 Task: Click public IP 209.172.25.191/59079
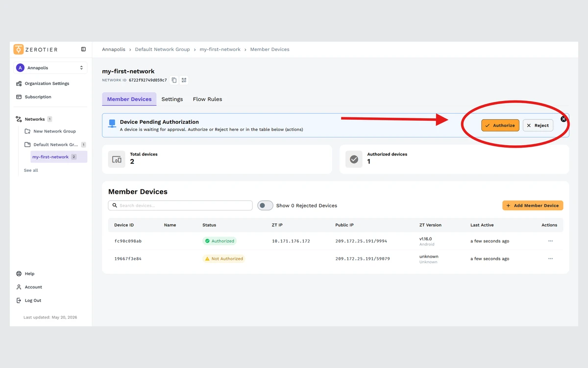click(363, 259)
